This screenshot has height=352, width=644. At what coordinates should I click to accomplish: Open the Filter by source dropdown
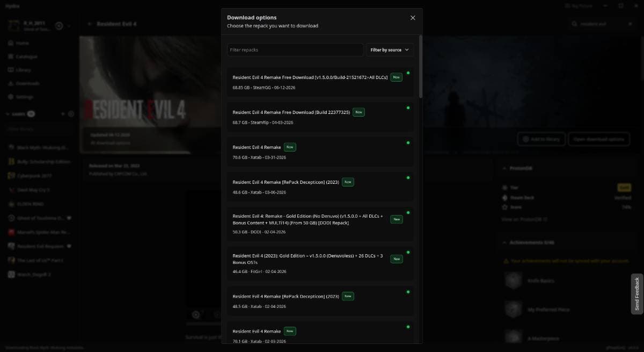point(390,50)
